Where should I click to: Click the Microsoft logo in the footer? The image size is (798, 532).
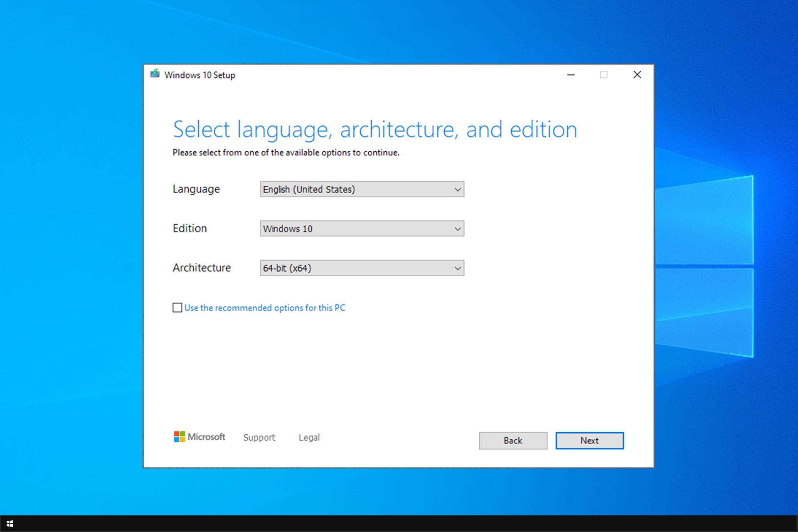[199, 437]
